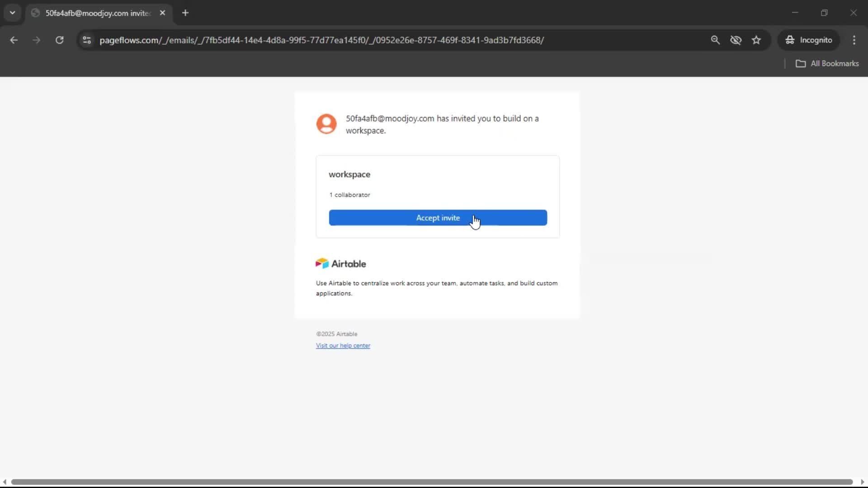Click the orange inviter avatar icon

(326, 124)
